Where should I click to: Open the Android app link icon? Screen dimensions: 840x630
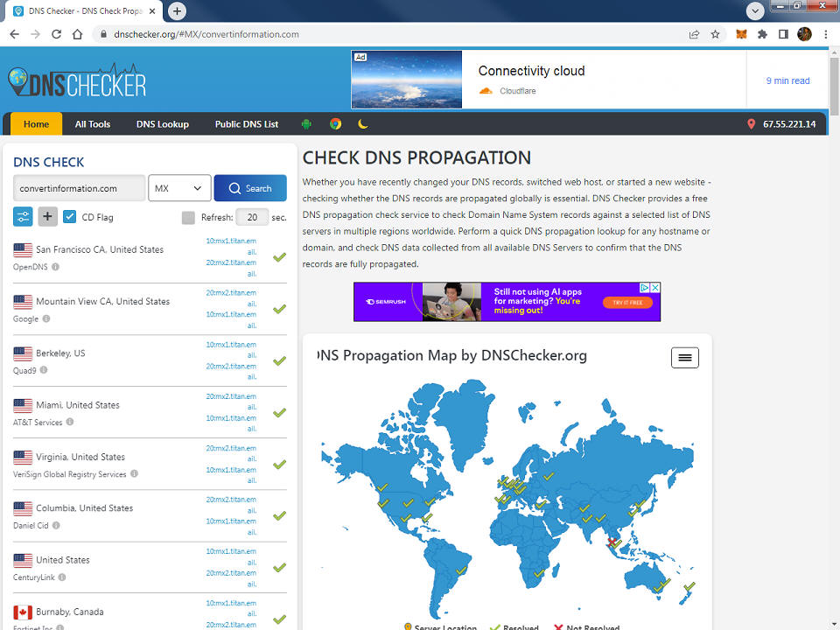[306, 124]
